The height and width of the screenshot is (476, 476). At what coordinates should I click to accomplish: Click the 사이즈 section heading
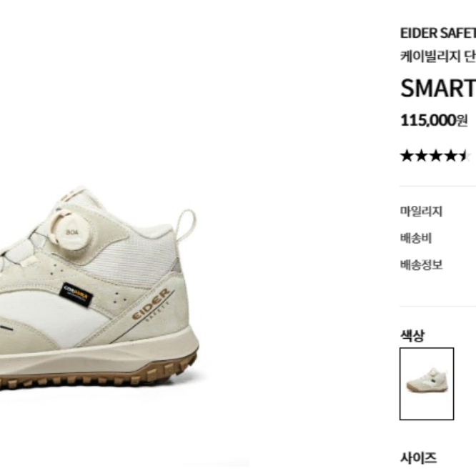(x=418, y=458)
